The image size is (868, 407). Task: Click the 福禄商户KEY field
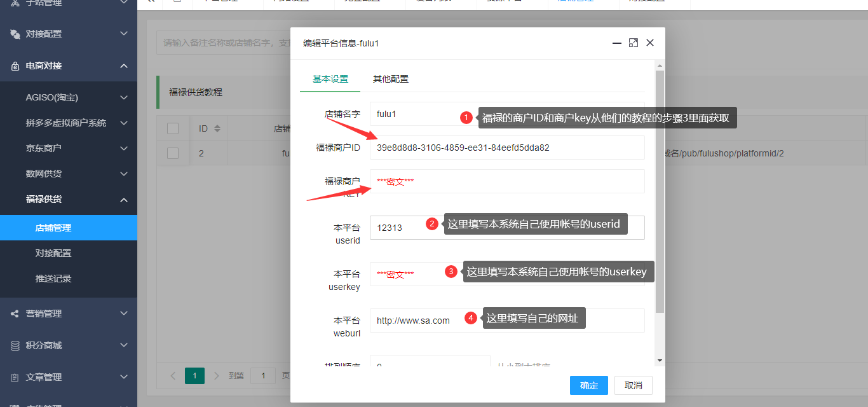(507, 181)
